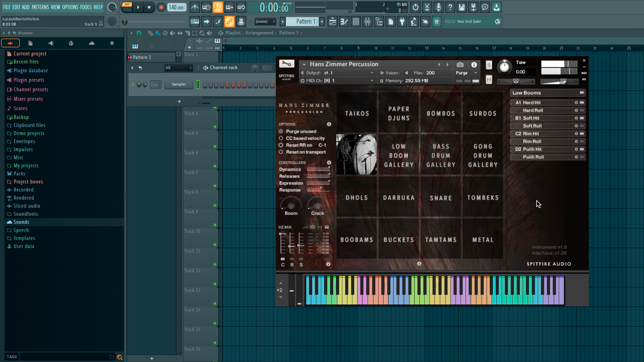The width and height of the screenshot is (644, 362).
Task: Select the METAL instrument pad
Action: (483, 239)
